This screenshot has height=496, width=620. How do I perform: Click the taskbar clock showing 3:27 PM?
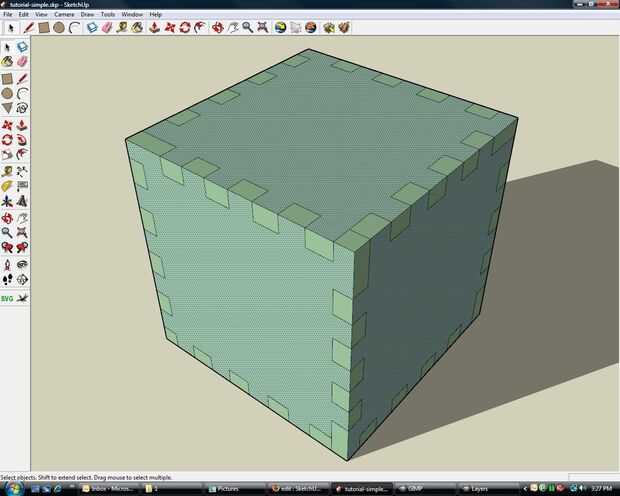[x=603, y=489]
